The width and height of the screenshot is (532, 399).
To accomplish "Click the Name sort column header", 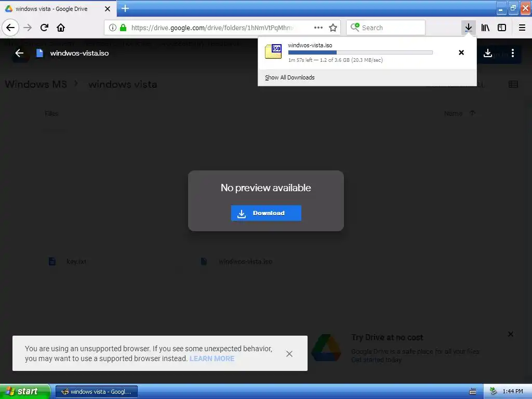I will tap(453, 113).
